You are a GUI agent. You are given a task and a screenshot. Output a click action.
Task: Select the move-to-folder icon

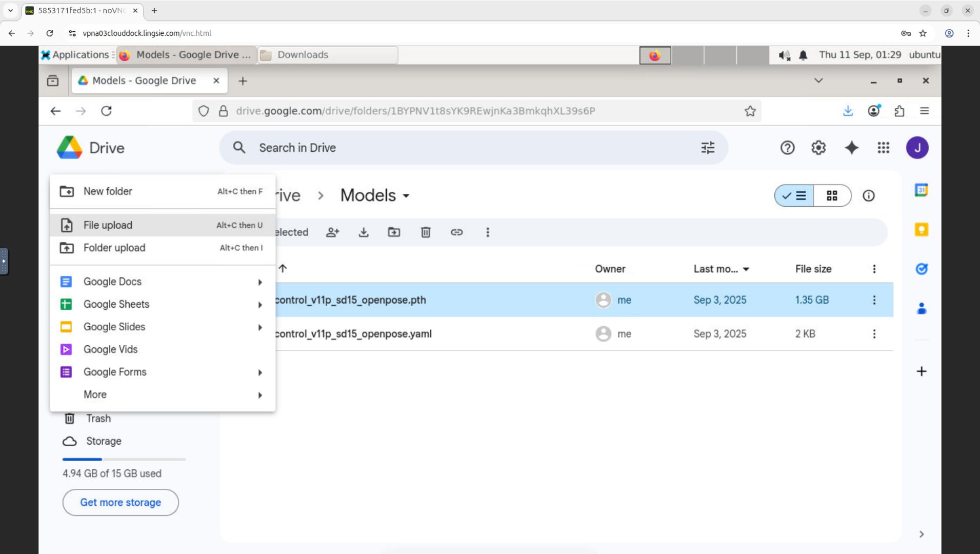click(394, 232)
